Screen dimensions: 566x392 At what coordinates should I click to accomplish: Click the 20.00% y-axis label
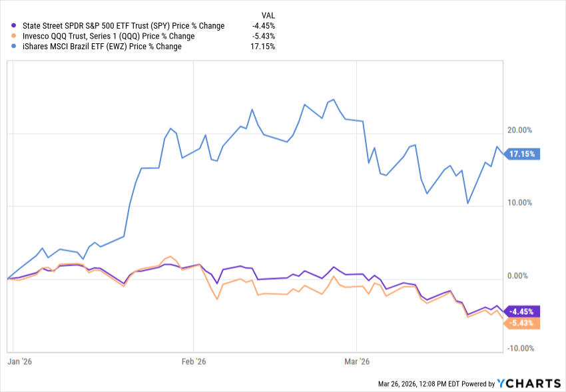[x=521, y=130]
